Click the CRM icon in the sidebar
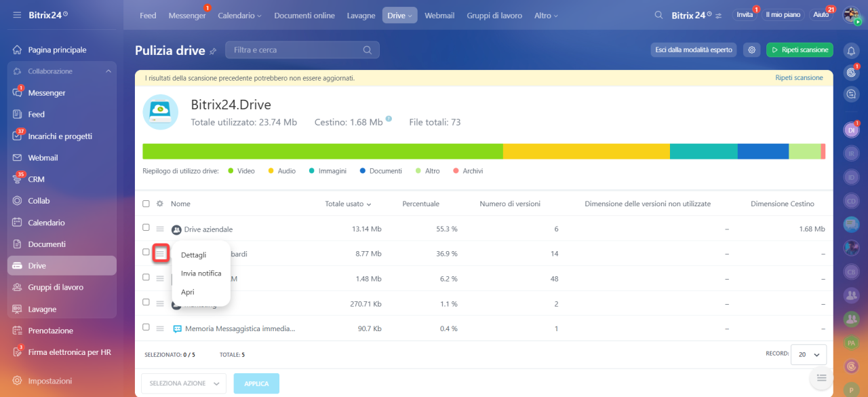868x397 pixels. click(x=18, y=179)
